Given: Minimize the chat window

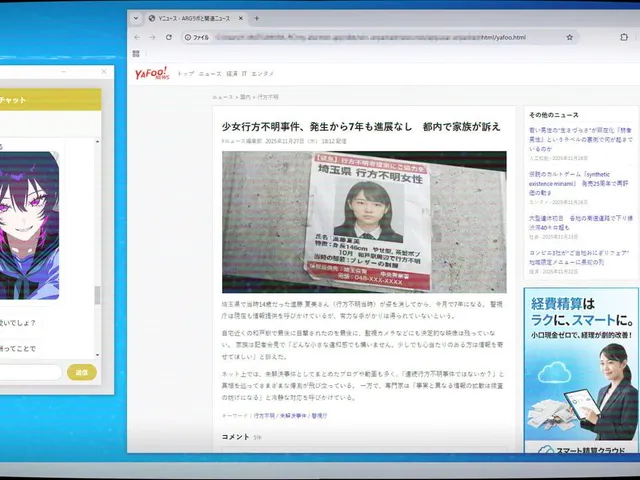Looking at the screenshot, I should 64,71.
